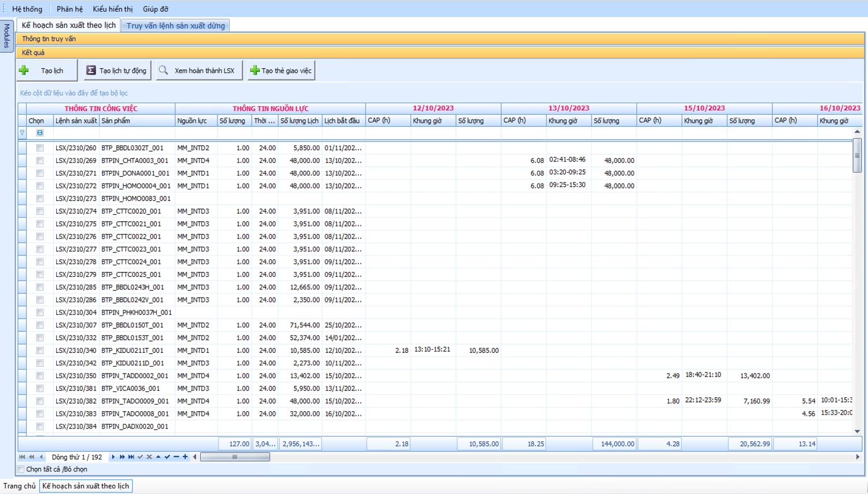Tick checkbox for LSX/2310/269

point(40,160)
